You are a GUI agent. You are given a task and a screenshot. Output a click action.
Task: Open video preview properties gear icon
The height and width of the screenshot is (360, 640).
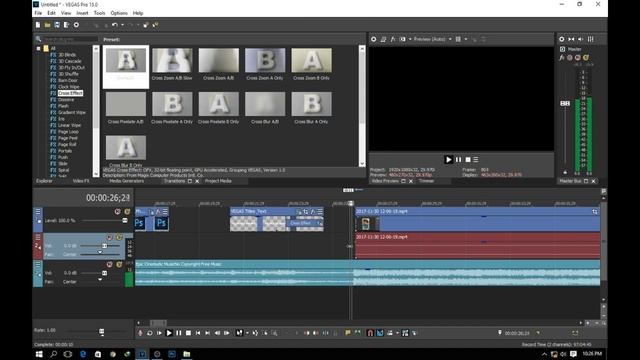[x=373, y=39]
